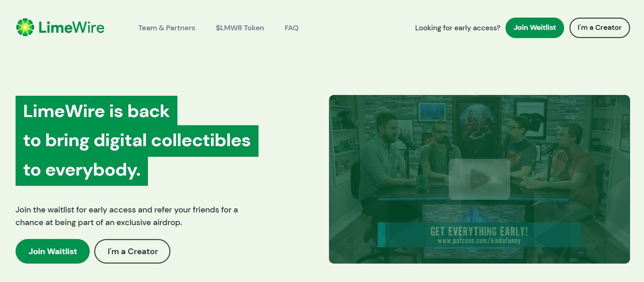Click the waitlist and airdrop description paragraph
Image resolution: width=644 pixels, height=282 pixels.
click(127, 216)
